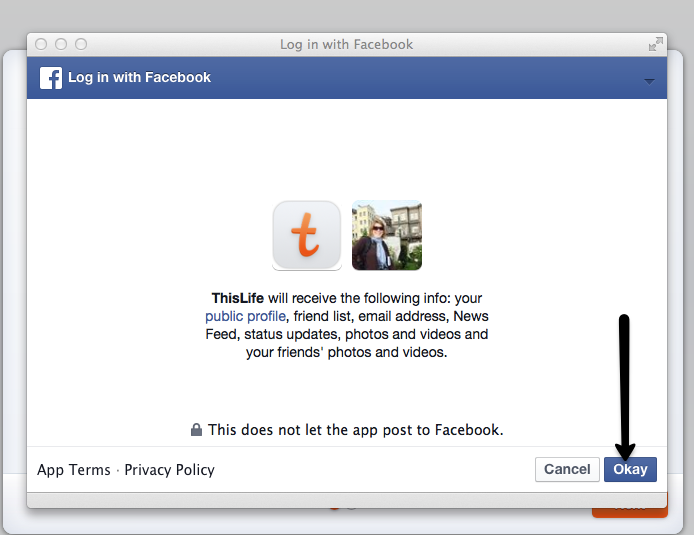This screenshot has width=694, height=535.
Task: Follow the public profile link
Action: click(x=245, y=316)
